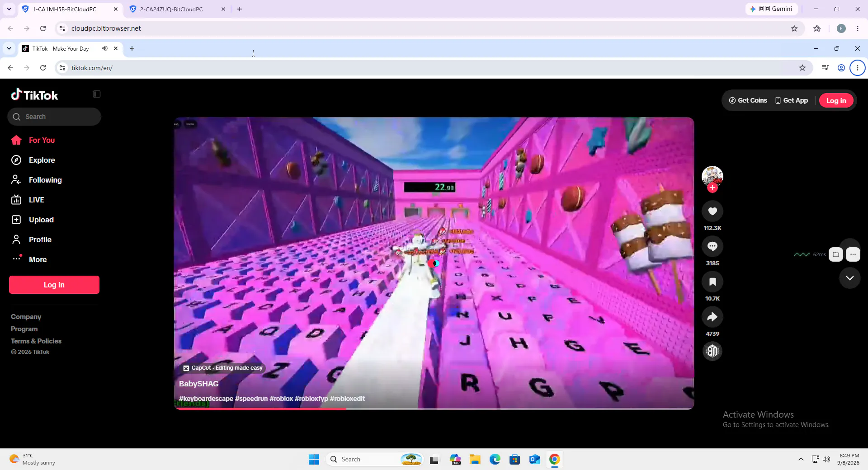This screenshot has width=868, height=470.
Task: Open the #keyboardescape hashtag
Action: coord(206,399)
